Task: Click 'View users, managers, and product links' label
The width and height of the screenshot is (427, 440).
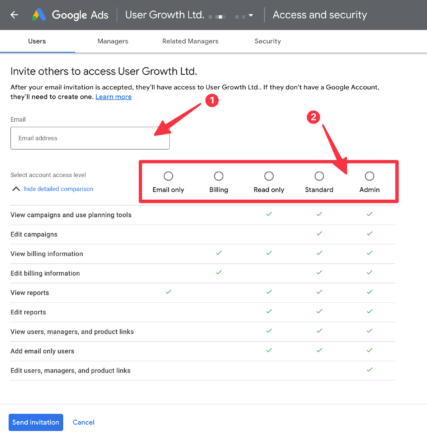Action: tap(72, 332)
